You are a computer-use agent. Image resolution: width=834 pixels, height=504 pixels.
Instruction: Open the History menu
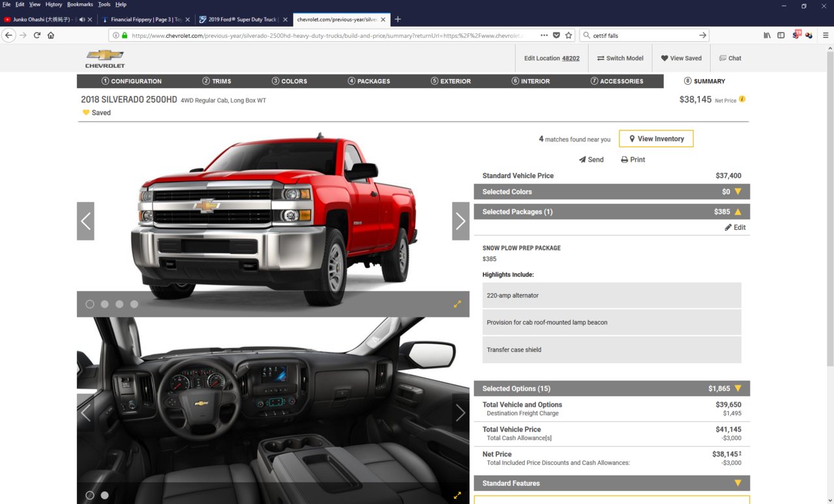[x=53, y=5]
